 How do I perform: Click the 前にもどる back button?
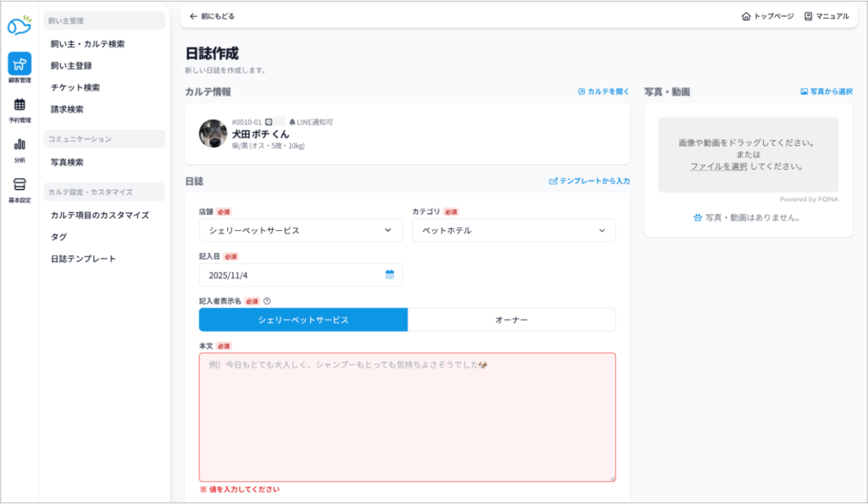(212, 16)
